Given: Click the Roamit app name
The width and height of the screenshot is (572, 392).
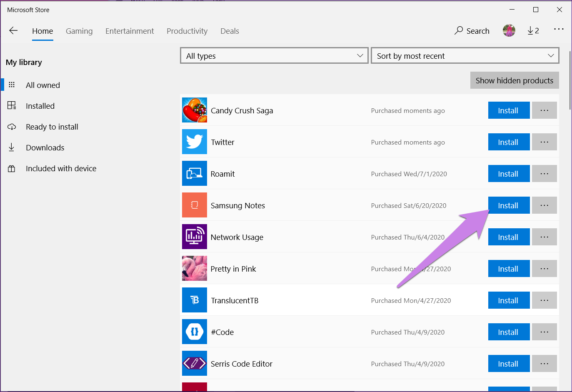Looking at the screenshot, I should [222, 174].
